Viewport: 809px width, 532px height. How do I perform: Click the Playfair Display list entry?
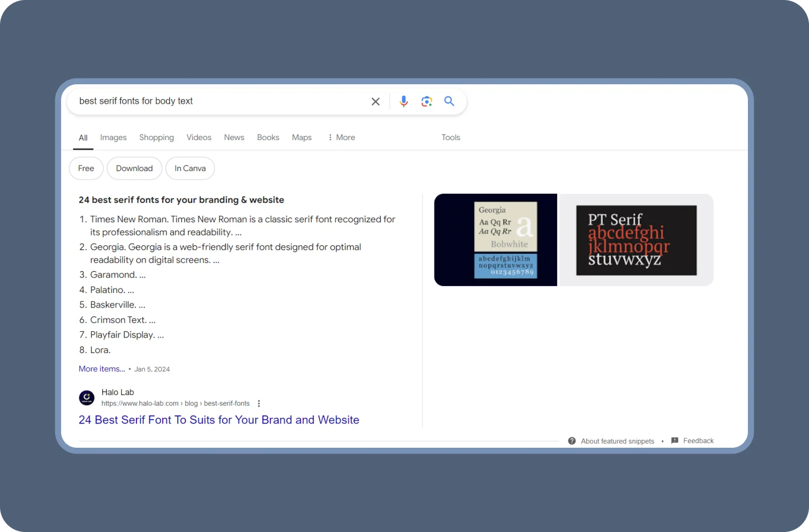tap(127, 335)
